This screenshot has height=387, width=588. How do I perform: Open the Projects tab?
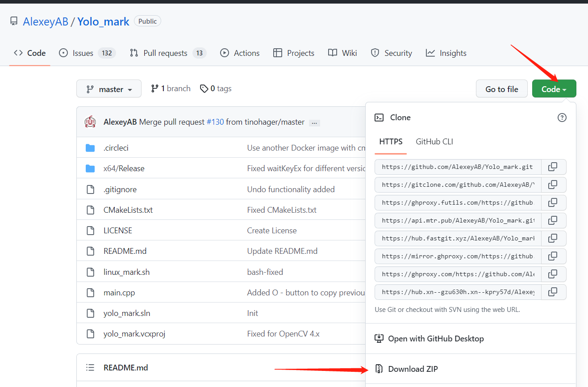(294, 53)
